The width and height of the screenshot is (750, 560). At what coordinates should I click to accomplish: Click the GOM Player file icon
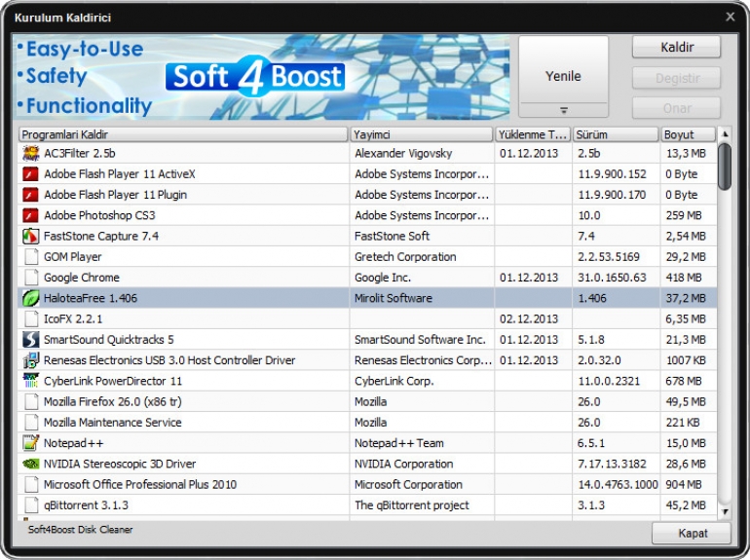(31, 257)
